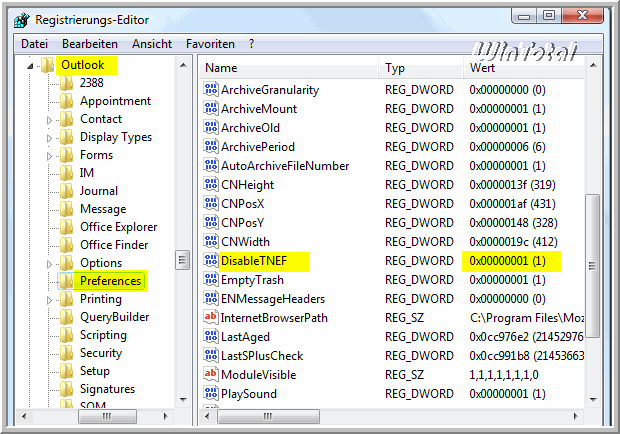Collapse the Outlook tree node
The width and height of the screenshot is (620, 434).
(30, 66)
